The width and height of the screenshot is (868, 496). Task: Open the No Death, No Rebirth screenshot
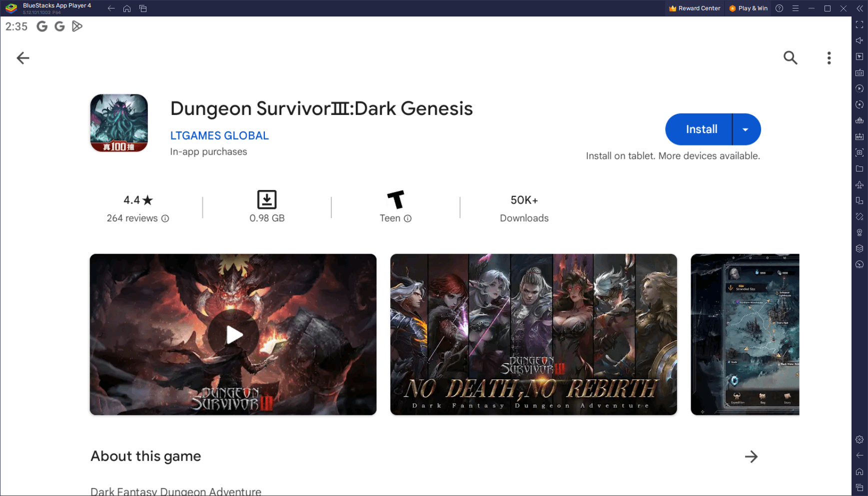(x=534, y=334)
